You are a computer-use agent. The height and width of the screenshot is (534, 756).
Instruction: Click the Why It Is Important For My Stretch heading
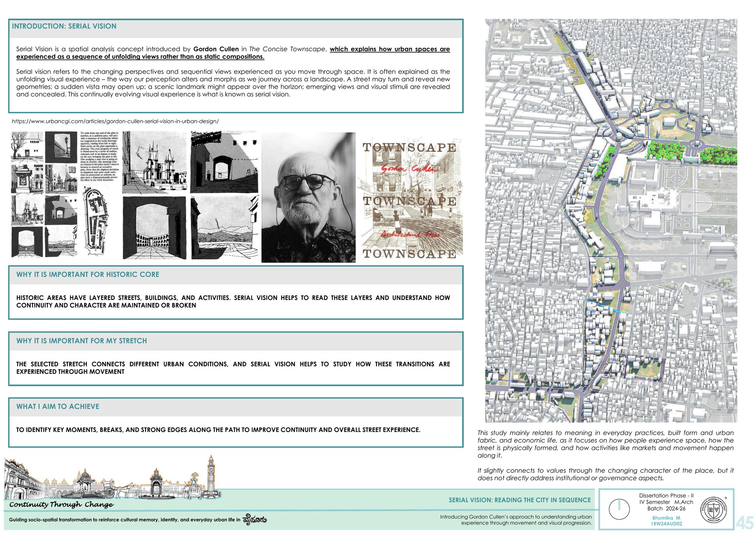[82, 341]
